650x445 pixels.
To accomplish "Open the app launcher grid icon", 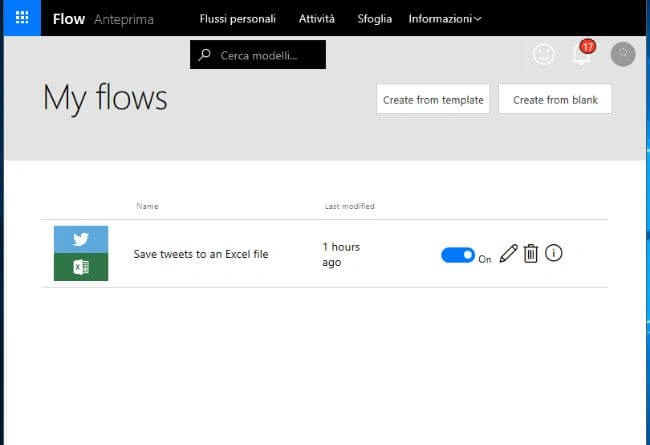I will tap(22, 18).
